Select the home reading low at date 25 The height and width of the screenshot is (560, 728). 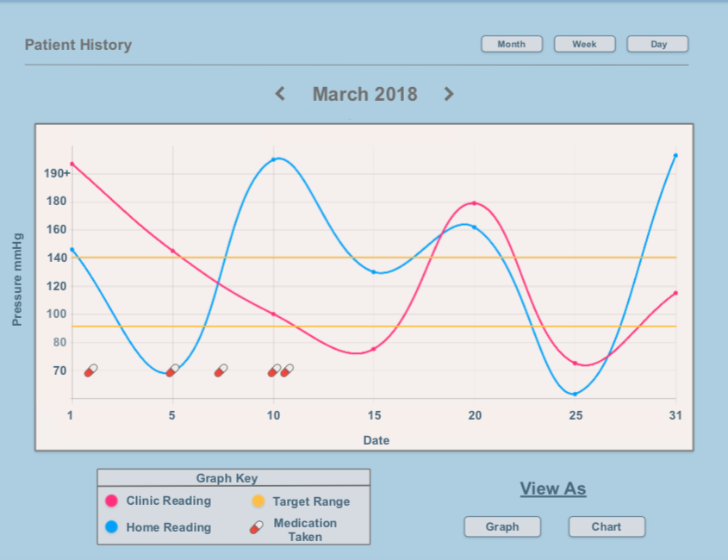(575, 395)
